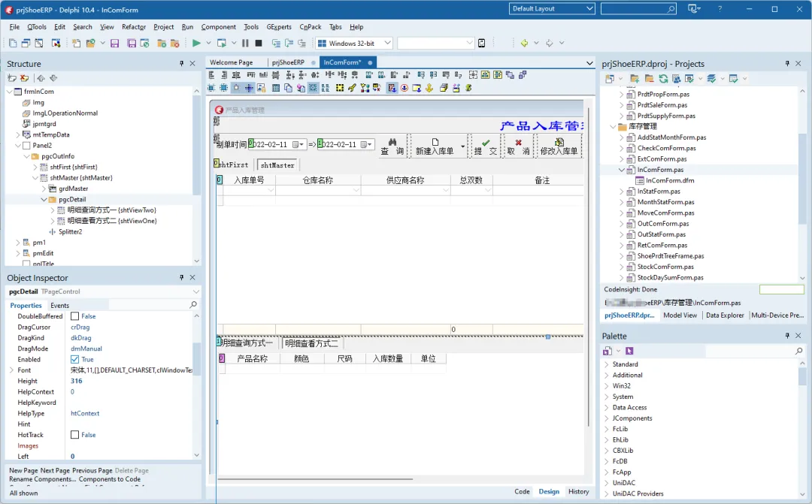Expand the Standard palette category

(x=607, y=364)
